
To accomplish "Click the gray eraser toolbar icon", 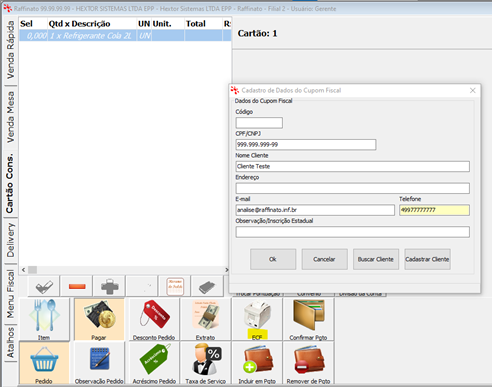I will coord(207,286).
